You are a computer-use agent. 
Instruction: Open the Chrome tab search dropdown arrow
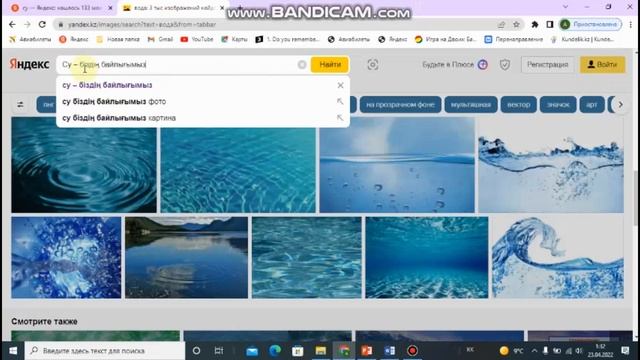pyautogui.click(x=565, y=7)
